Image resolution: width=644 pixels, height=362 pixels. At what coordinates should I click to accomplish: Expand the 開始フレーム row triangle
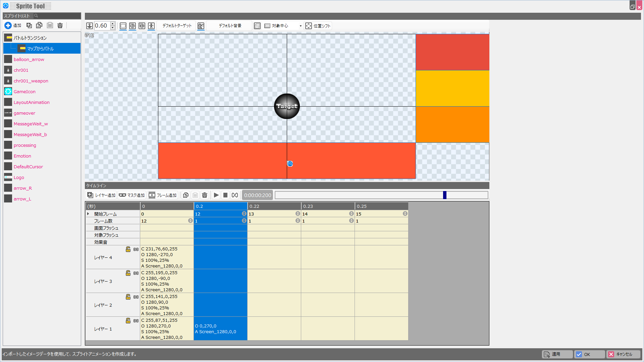pos(88,214)
